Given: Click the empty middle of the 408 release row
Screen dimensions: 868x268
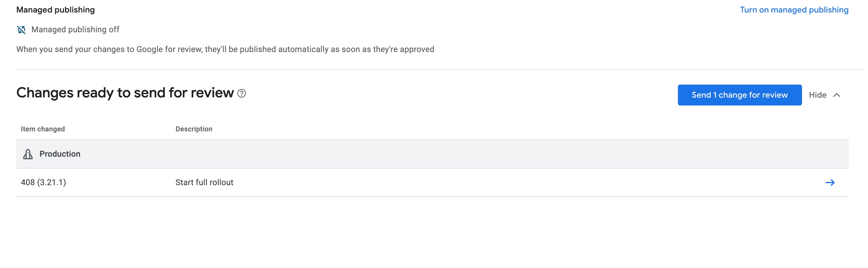Looking at the screenshot, I should point(506,182).
